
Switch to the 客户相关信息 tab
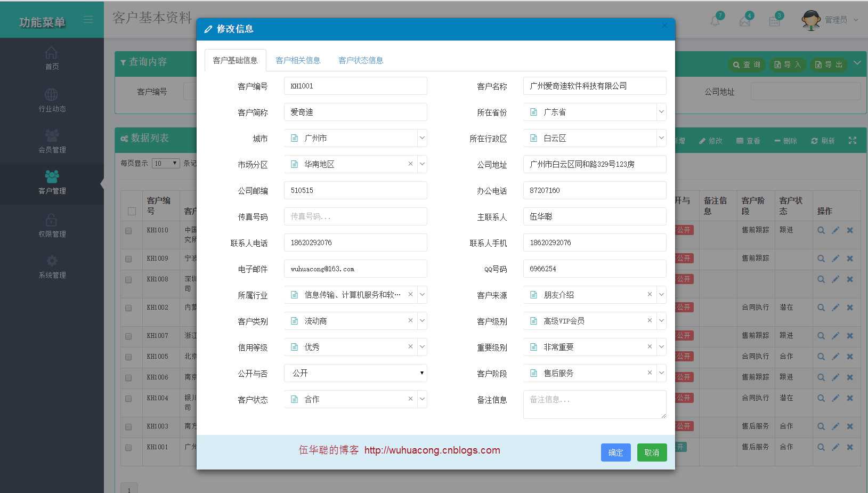(x=298, y=60)
